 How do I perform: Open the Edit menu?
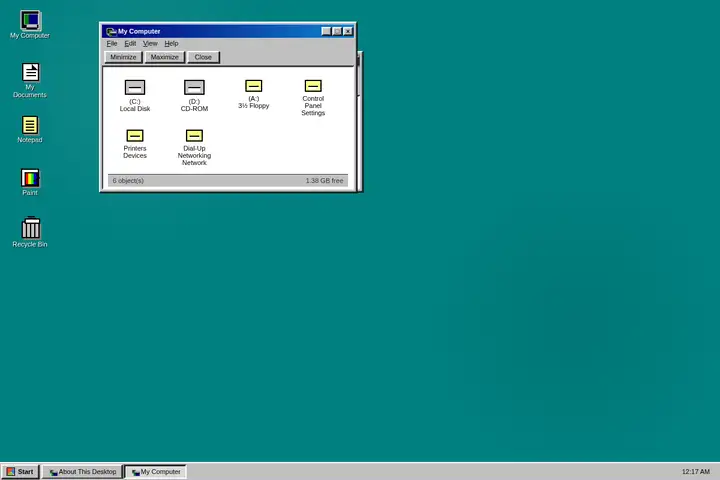(130, 44)
